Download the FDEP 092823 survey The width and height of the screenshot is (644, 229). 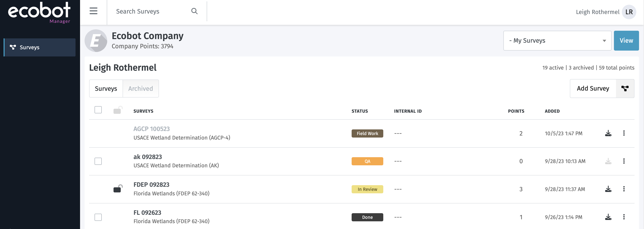(x=608, y=189)
